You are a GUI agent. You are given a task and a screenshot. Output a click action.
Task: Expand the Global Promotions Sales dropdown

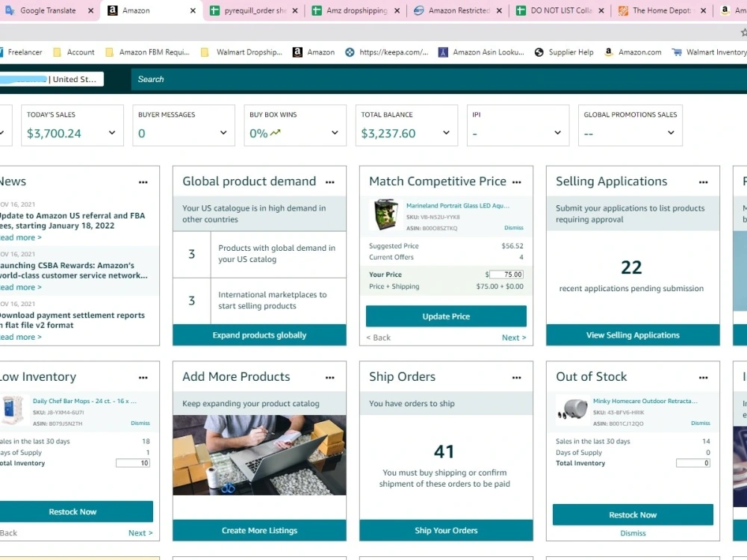pos(671,133)
